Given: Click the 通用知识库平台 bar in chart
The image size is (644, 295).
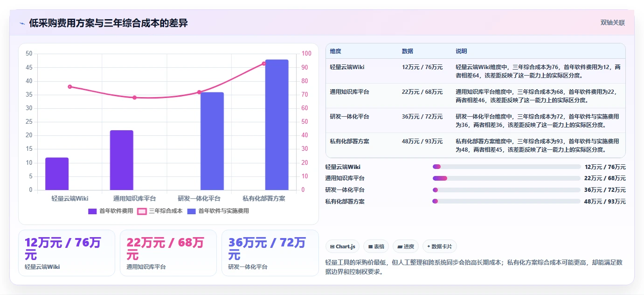Looking at the screenshot, I should pos(122,160).
